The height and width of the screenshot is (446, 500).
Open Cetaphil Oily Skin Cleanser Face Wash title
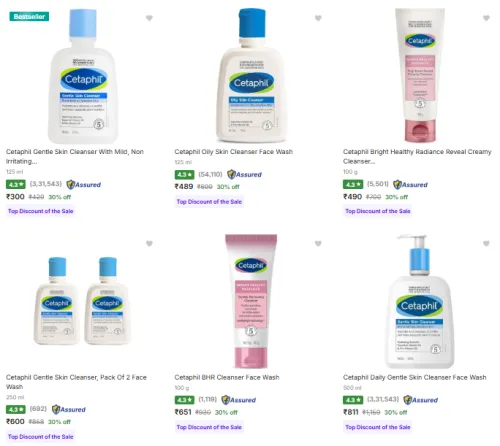(234, 152)
